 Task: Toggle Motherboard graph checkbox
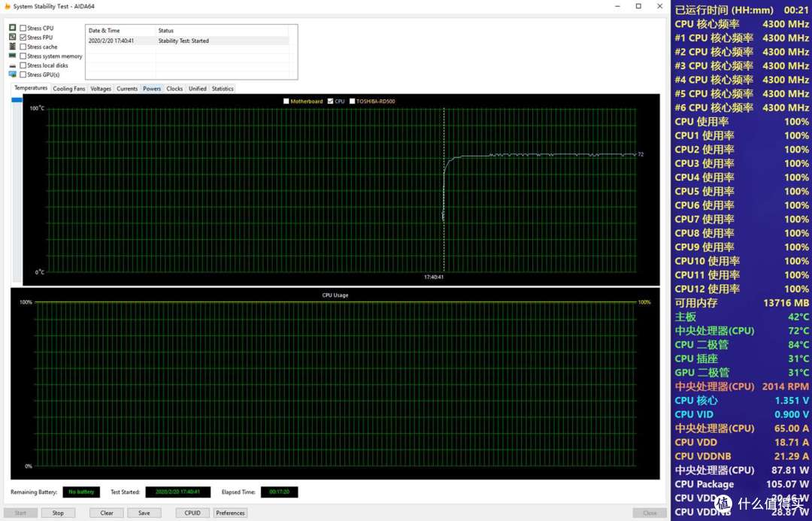286,101
